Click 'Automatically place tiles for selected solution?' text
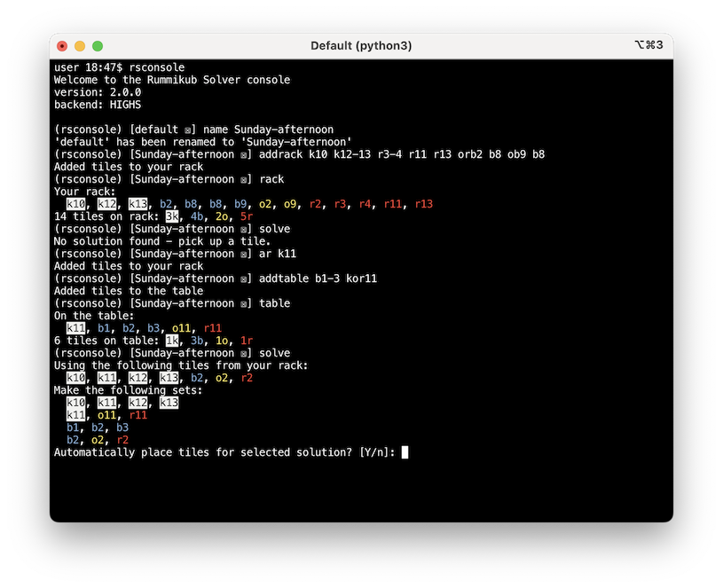The height and width of the screenshot is (588, 723). click(x=203, y=453)
